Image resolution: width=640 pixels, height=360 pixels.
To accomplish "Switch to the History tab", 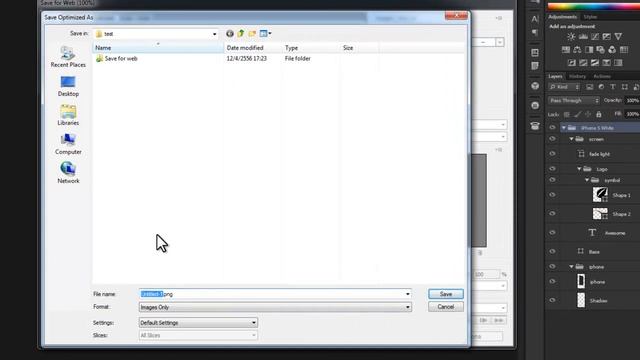I will [577, 76].
